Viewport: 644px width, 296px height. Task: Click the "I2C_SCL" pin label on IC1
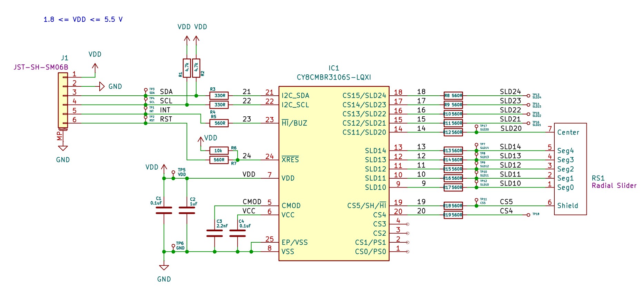[x=295, y=105]
